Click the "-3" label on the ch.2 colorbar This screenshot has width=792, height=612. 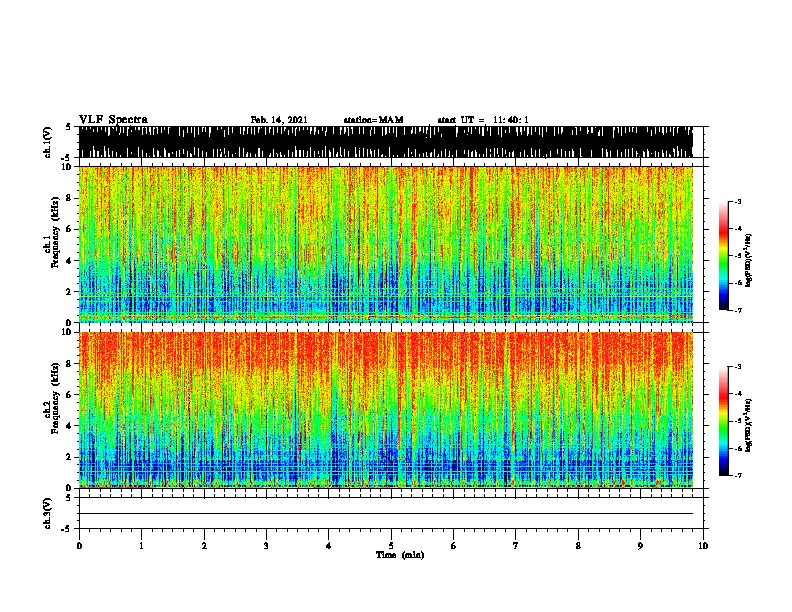click(x=737, y=367)
